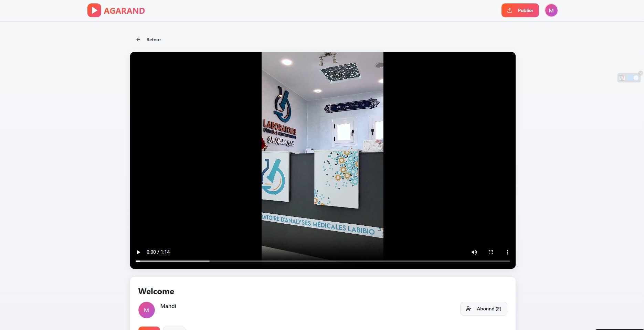Enter fullscreen with the fullscreen icon
This screenshot has width=644, height=330.
click(x=491, y=252)
